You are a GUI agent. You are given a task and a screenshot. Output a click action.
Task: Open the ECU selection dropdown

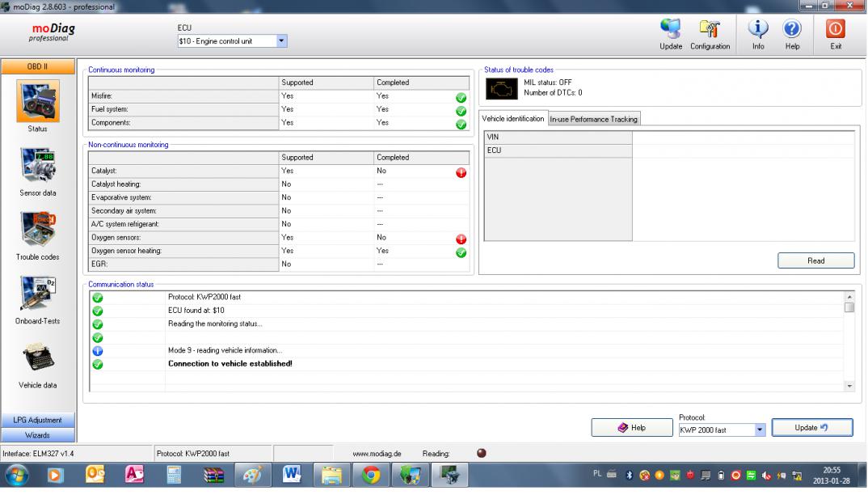(x=281, y=41)
